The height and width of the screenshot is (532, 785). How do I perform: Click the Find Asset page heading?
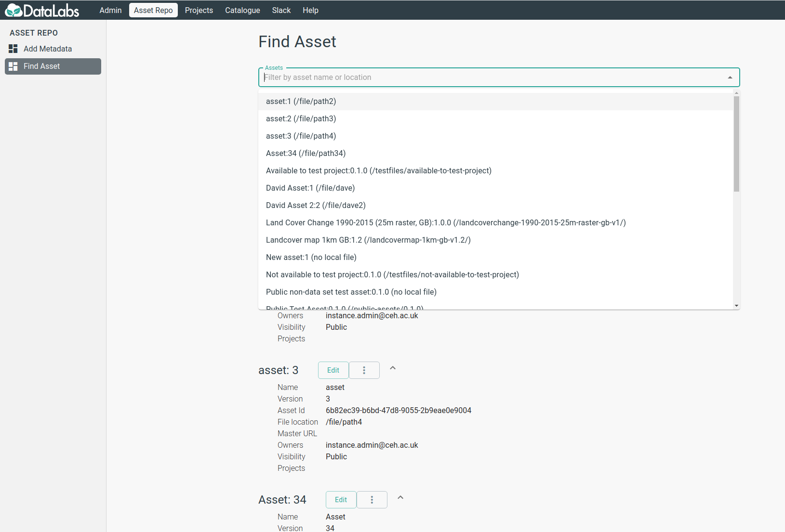click(x=297, y=42)
